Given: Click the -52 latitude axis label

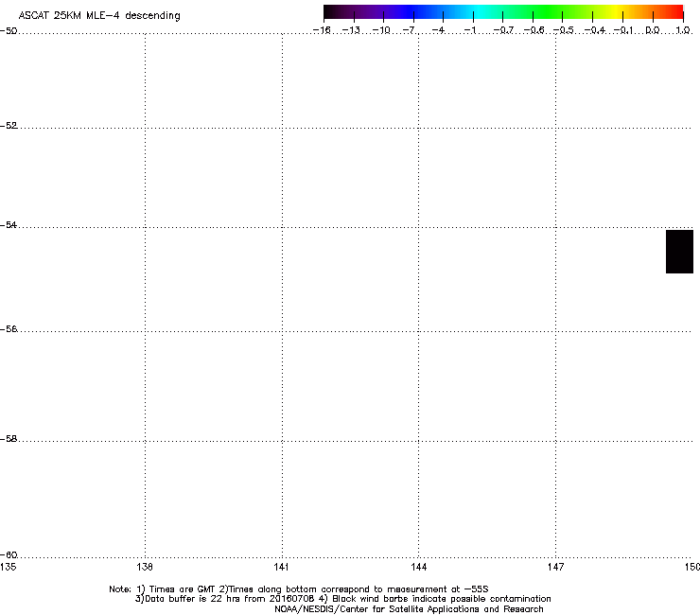Looking at the screenshot, I should 9,126.
